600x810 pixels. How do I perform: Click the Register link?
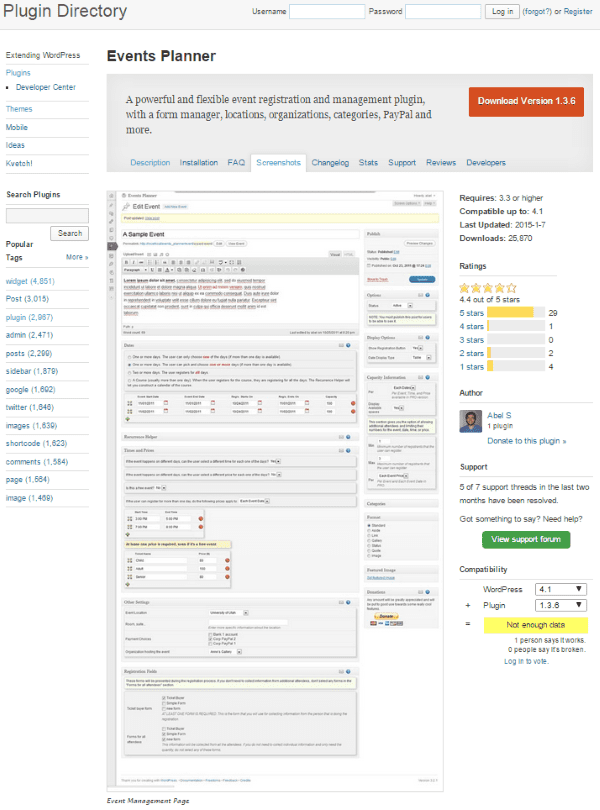578,11
